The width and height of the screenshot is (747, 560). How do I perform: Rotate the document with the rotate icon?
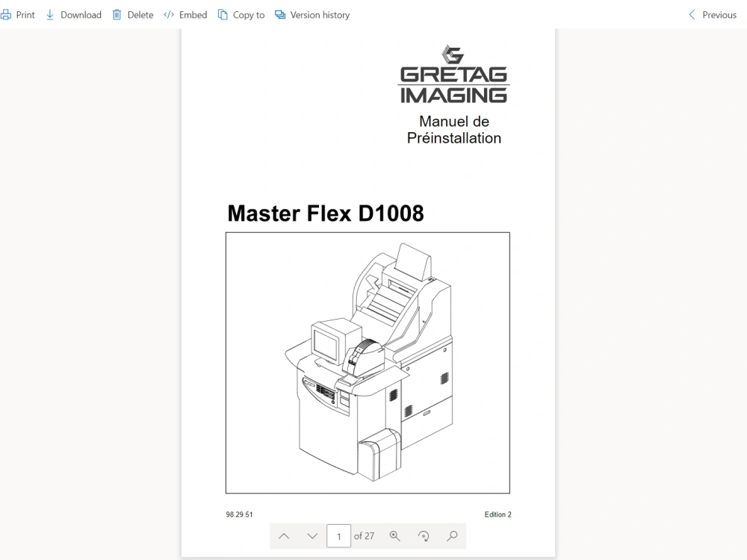[424, 536]
